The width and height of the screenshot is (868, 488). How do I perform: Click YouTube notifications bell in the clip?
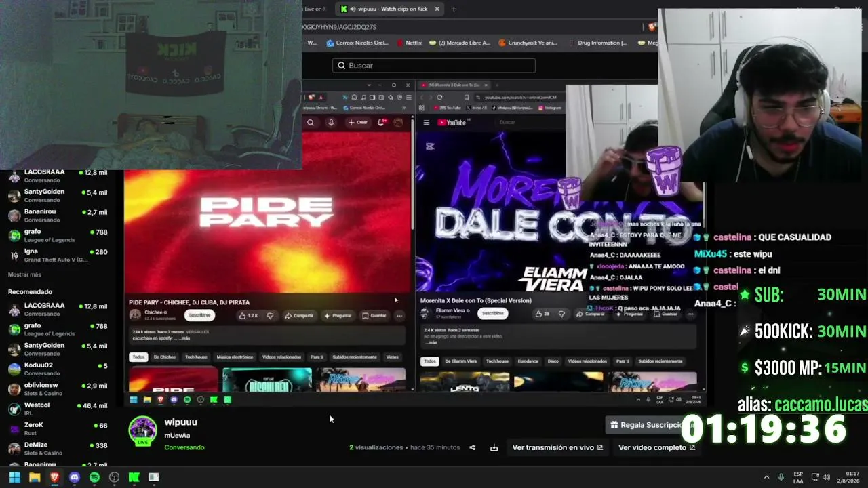click(381, 122)
